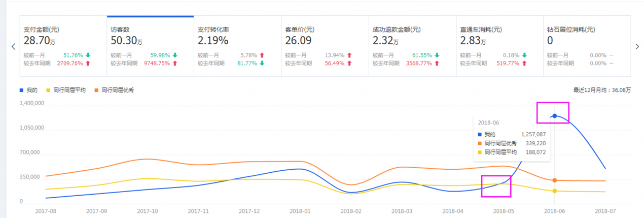Select the 支付转化率 metric card
This screenshot has width=644, height=218.
click(237, 46)
